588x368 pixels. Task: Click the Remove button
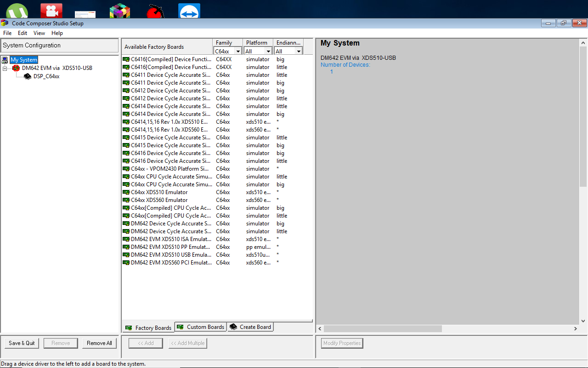tap(61, 343)
